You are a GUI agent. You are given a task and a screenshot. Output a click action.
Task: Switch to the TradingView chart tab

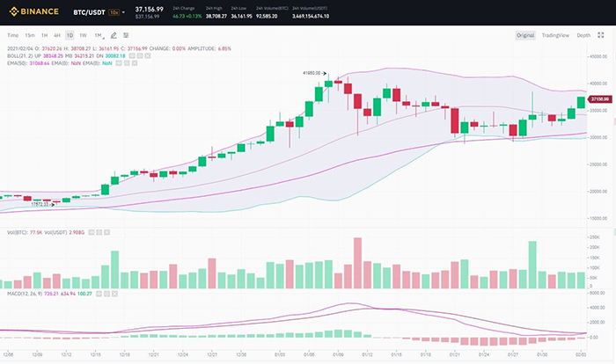tap(555, 35)
